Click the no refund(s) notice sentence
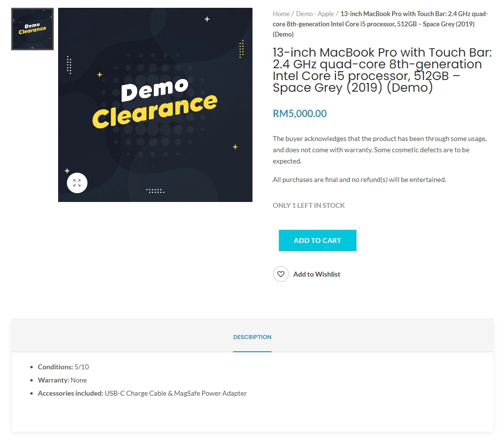 tap(359, 180)
